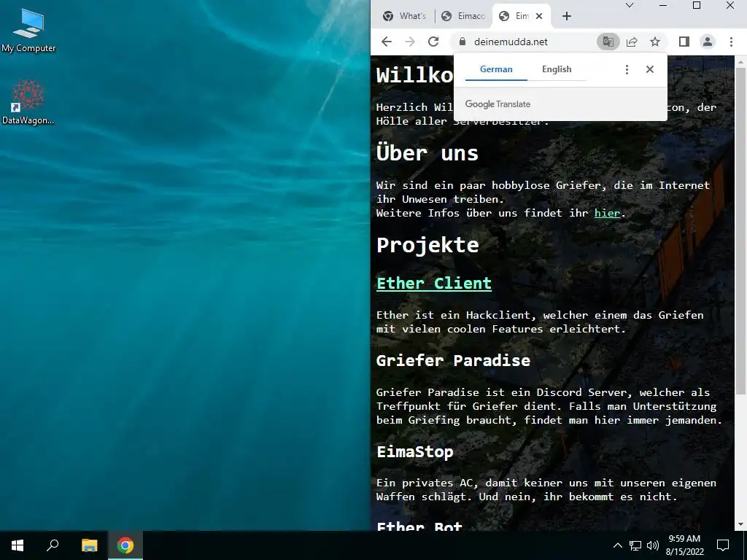Click the 'Griefer Paradise' heading
This screenshot has height=560, width=747.
click(453, 360)
